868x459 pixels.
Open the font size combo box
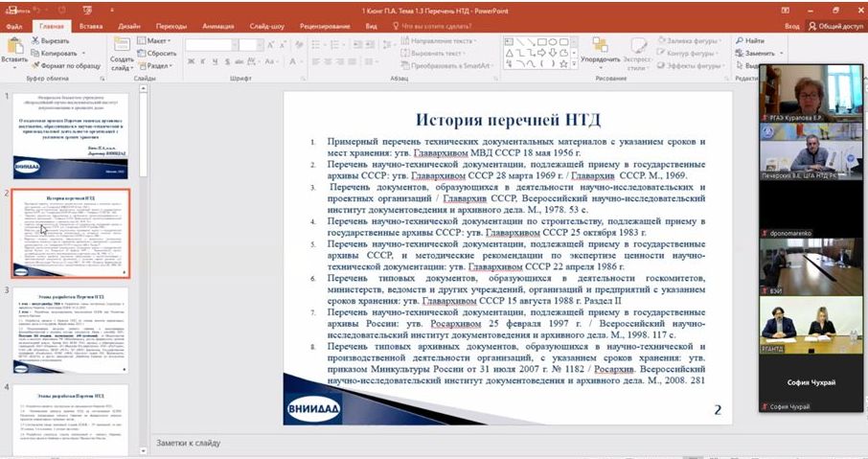click(x=249, y=45)
